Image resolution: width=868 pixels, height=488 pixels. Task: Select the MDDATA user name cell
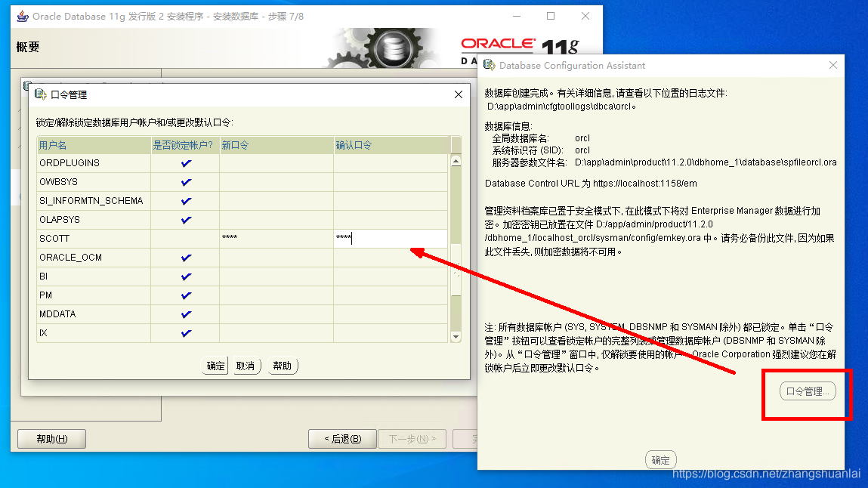coord(94,314)
